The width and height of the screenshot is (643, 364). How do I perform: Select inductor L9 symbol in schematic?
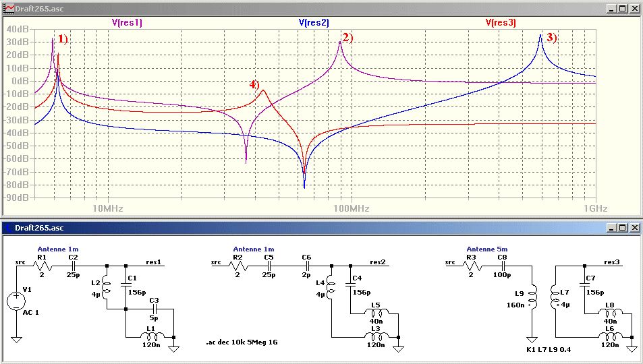(x=532, y=298)
